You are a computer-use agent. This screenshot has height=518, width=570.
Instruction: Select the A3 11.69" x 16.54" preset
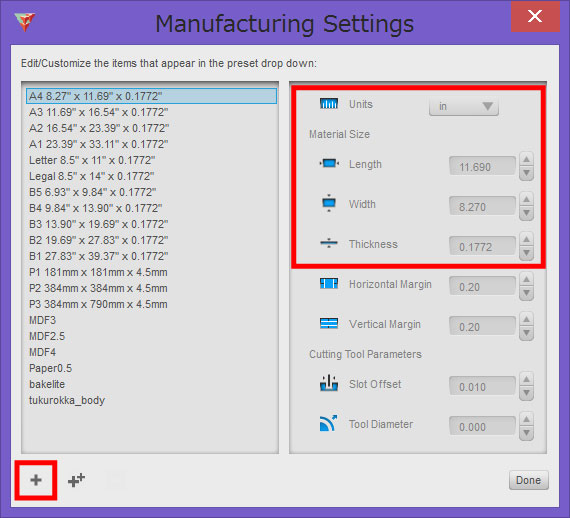tap(151, 112)
